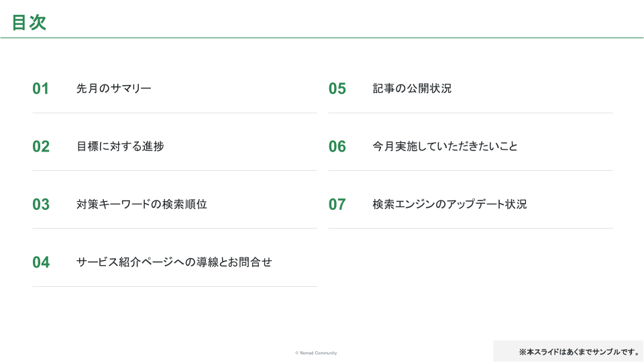Open サービス紹介ページへの導線とお問合せ entry
This screenshot has width=644, height=362.
174,262
